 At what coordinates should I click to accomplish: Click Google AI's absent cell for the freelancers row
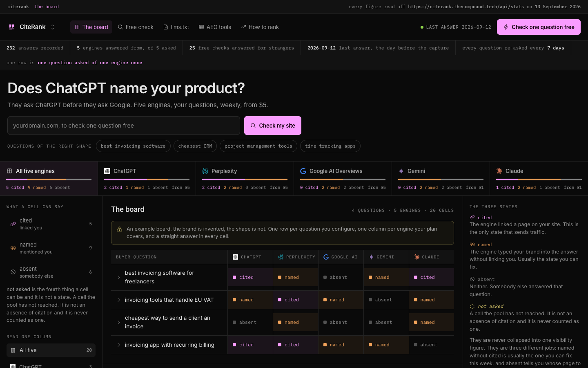pyautogui.click(x=341, y=277)
